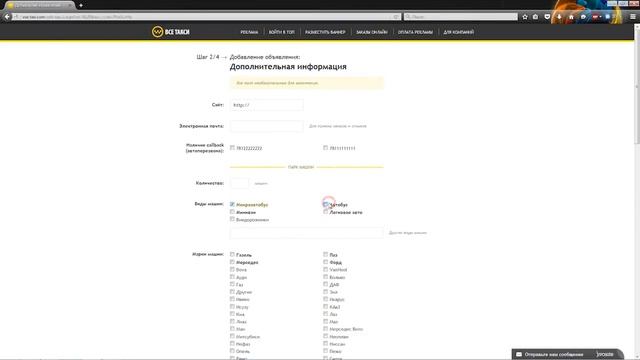This screenshot has width=640, height=360.
Task: Tick the ДАФ brand checkbox
Action: pos(325,284)
